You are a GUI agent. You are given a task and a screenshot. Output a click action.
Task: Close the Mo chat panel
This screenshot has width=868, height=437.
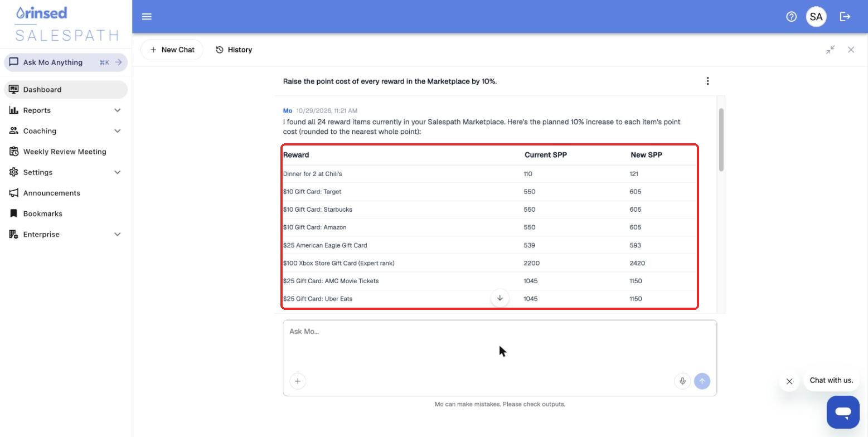[851, 50]
